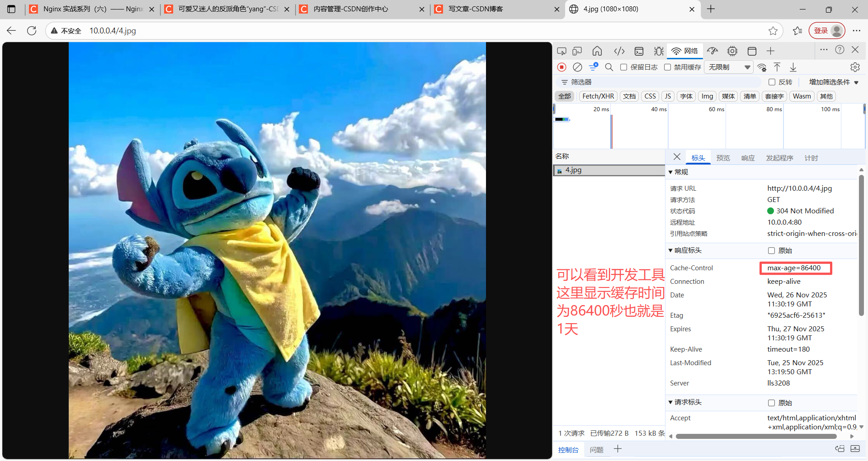Screen dimensions: 868x461
Task: Select the inspect element tool in DevTools
Action: 561,51
